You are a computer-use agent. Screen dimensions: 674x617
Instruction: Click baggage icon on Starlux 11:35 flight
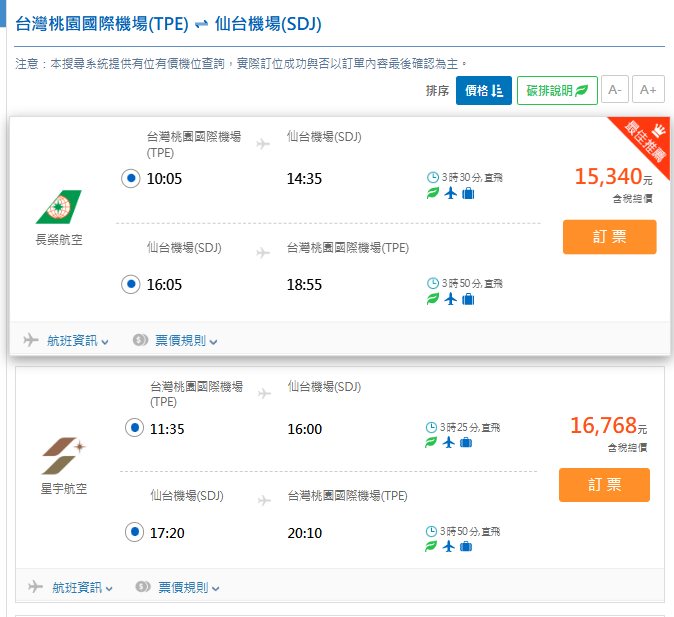[466, 443]
